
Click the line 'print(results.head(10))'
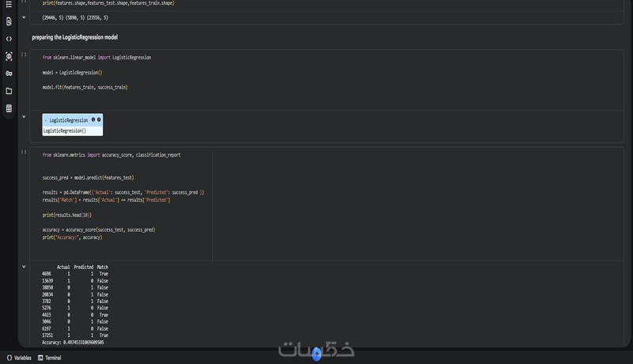pyautogui.click(x=67, y=215)
